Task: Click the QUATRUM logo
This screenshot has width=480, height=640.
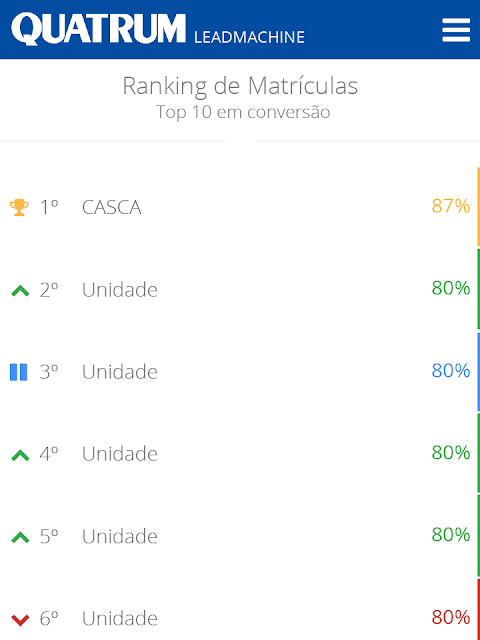Action: 98,29
